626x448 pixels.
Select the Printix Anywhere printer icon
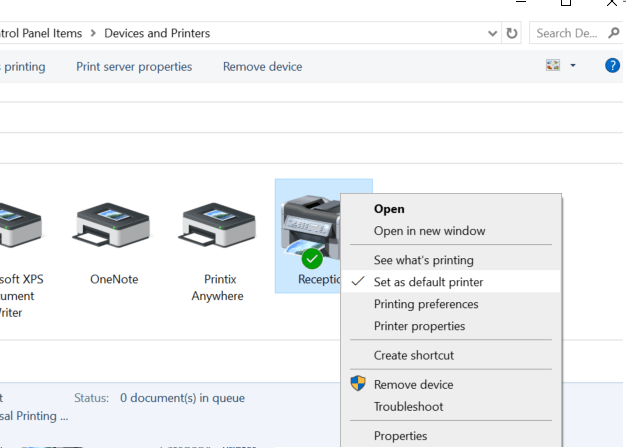[218, 228]
